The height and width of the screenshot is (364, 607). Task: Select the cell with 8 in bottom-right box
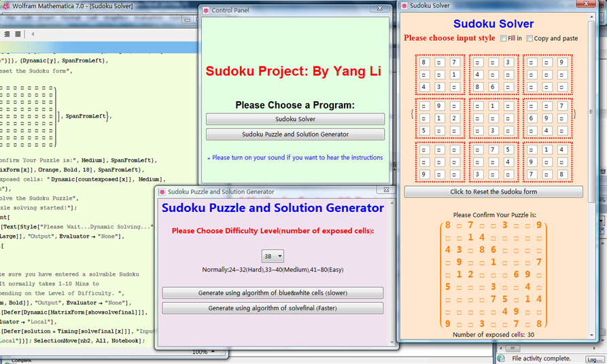[561, 175]
